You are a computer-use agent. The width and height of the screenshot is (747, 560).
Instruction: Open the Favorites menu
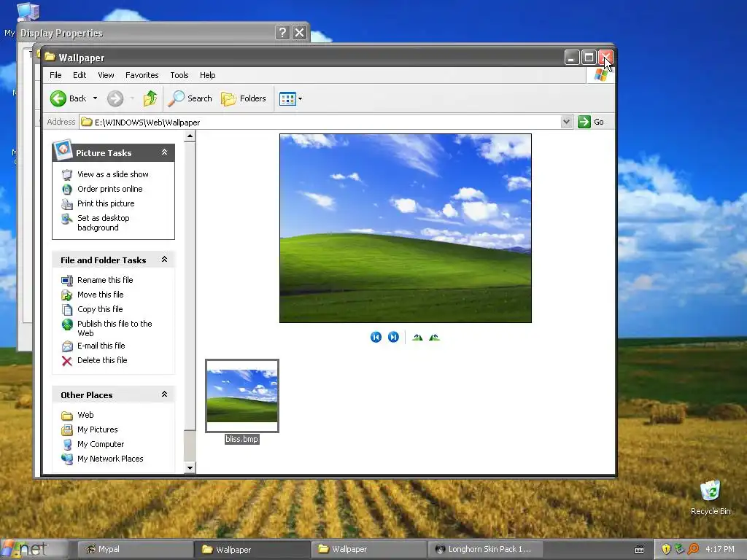142,75
